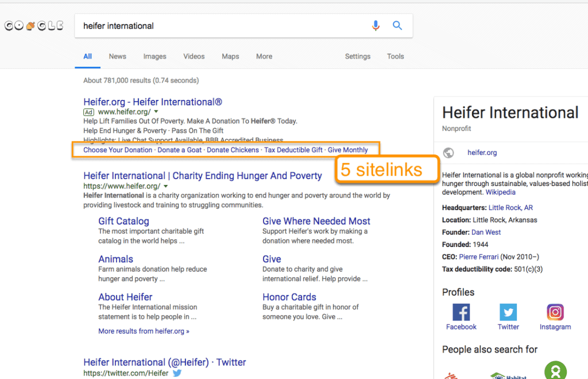The height and width of the screenshot is (379, 588).
Task: Click the CEO Pierre Ferrari link
Action: point(478,257)
